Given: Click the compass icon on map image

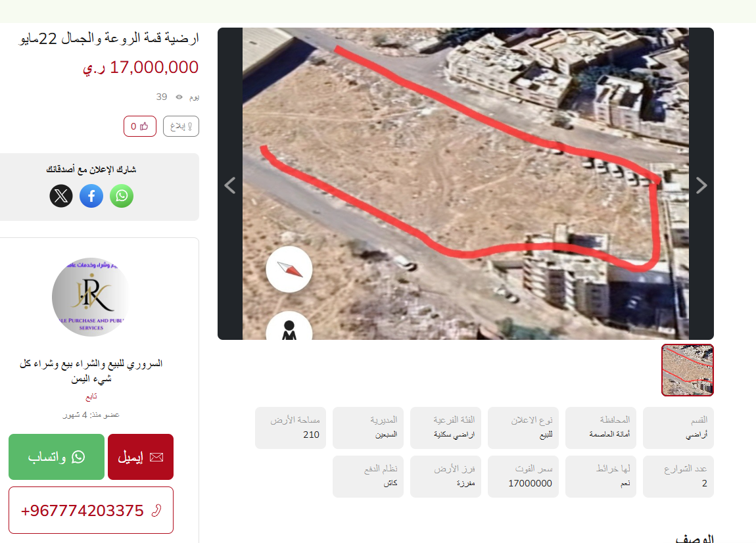Looking at the screenshot, I should pos(289,269).
